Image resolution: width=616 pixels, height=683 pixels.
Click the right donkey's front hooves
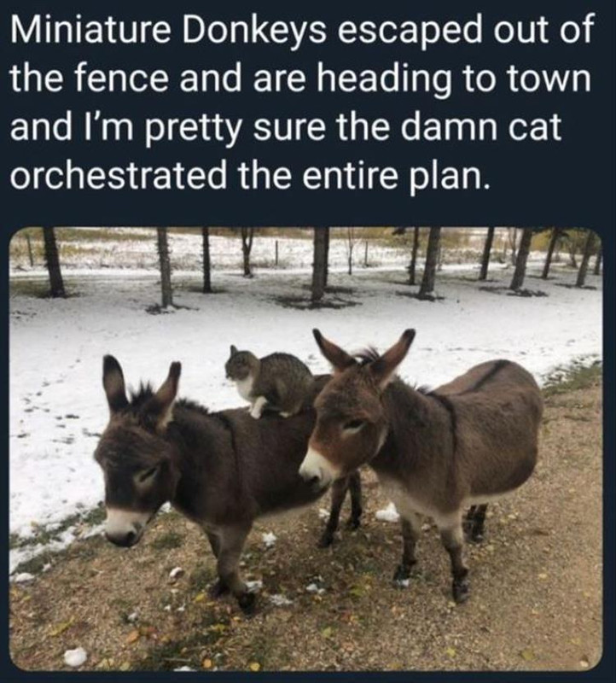pos(431,581)
